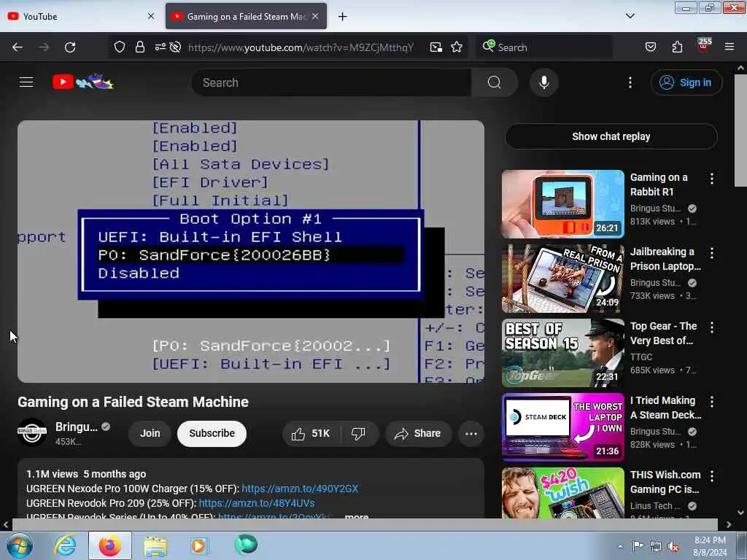
Task: Click the Join button
Action: 150,433
